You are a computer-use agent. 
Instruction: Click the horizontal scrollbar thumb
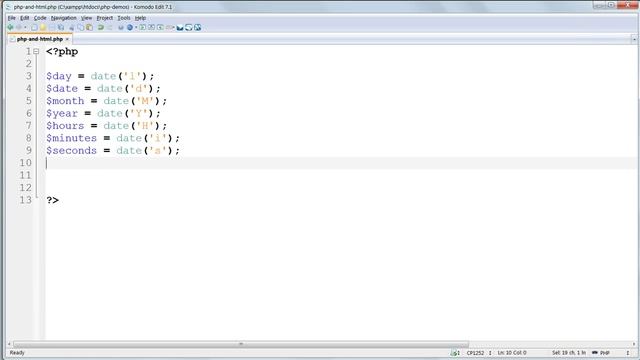[x=241, y=344]
